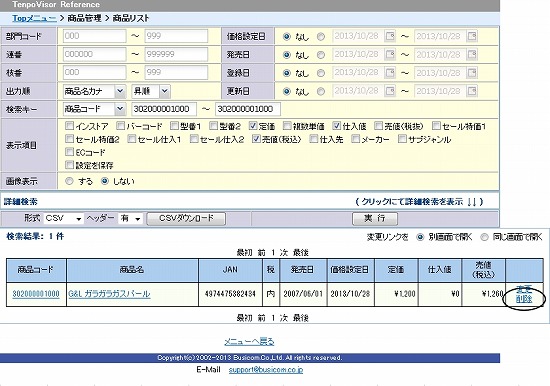Click 部門コード end field 999

176,36
